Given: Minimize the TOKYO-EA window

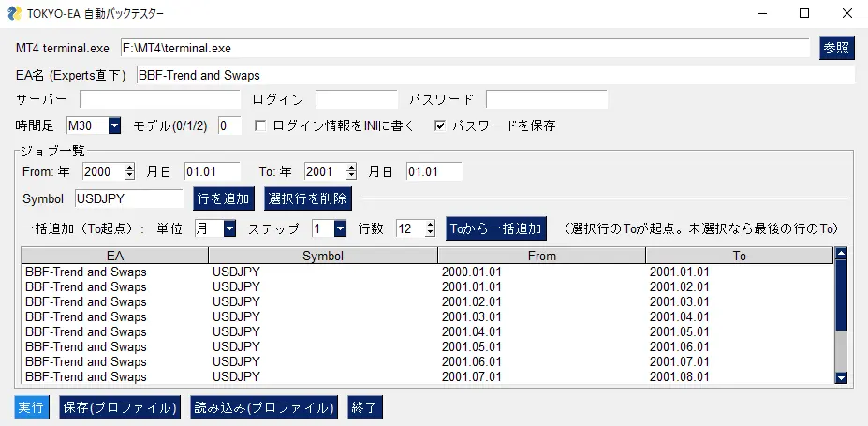Looking at the screenshot, I should click(x=761, y=14).
